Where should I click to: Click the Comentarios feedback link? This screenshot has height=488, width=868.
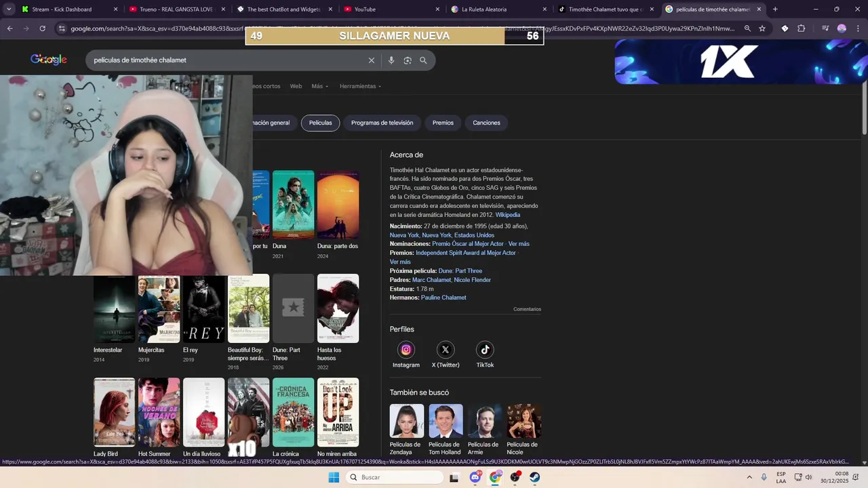pos(527,309)
